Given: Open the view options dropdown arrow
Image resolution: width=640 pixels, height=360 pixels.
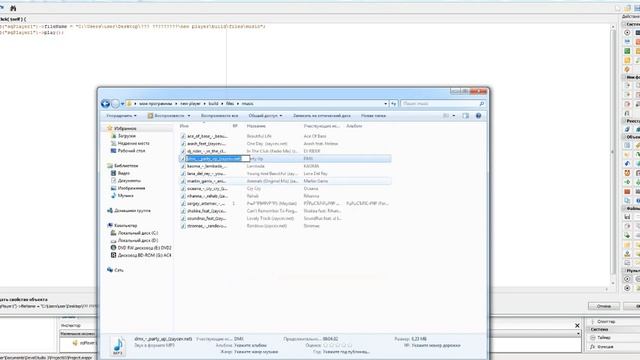Looking at the screenshot, I should click(453, 116).
